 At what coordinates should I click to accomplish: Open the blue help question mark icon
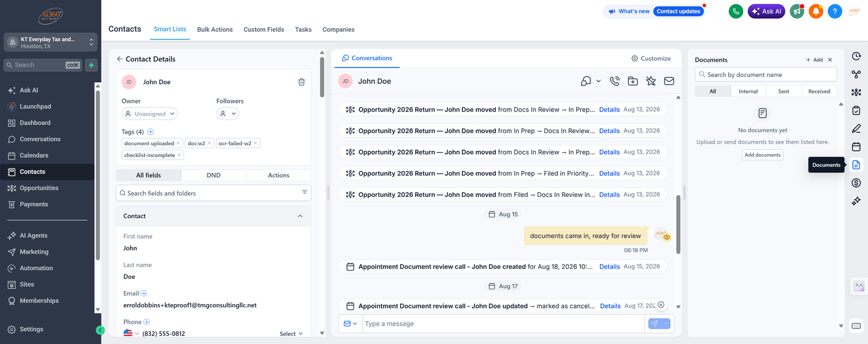(835, 11)
